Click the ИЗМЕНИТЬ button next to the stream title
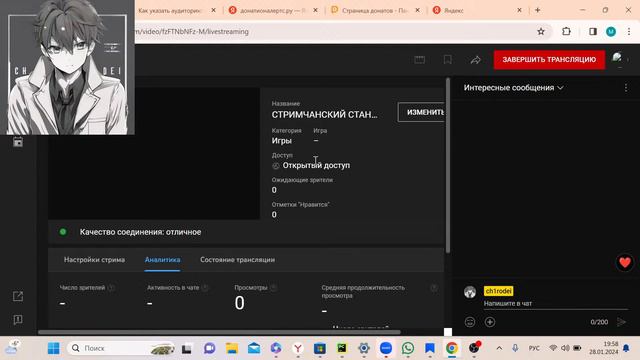Viewport: 640px width, 360px height. 422,112
